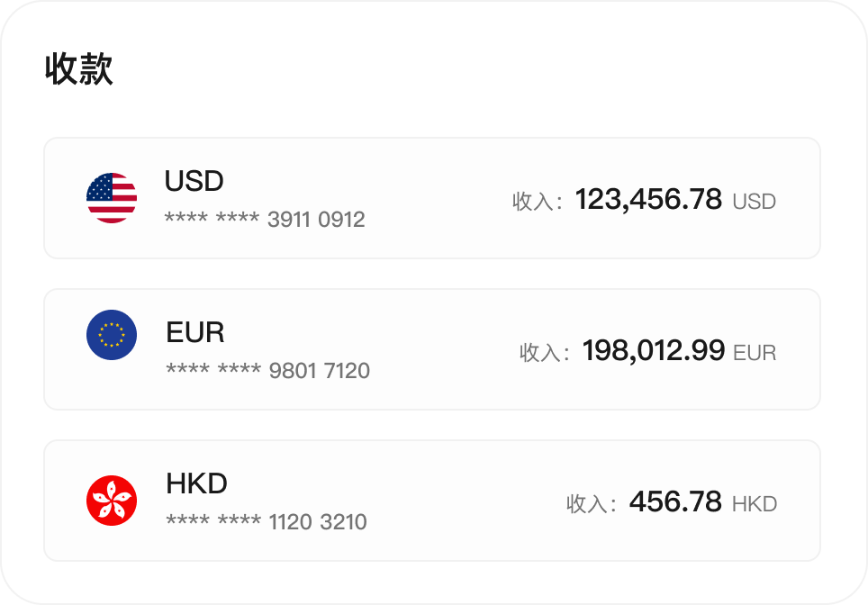Open the 198,012.99 income amount
Image resolution: width=868 pixels, height=605 pixels.
tap(653, 350)
